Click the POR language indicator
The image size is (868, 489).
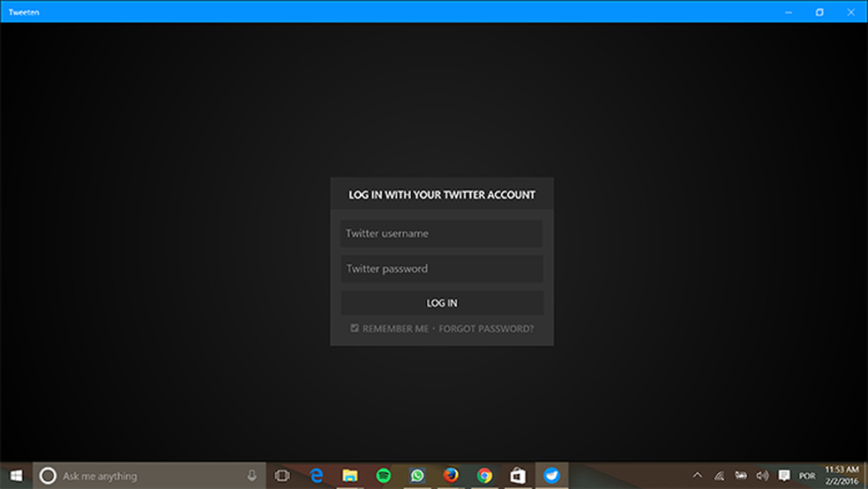point(807,476)
